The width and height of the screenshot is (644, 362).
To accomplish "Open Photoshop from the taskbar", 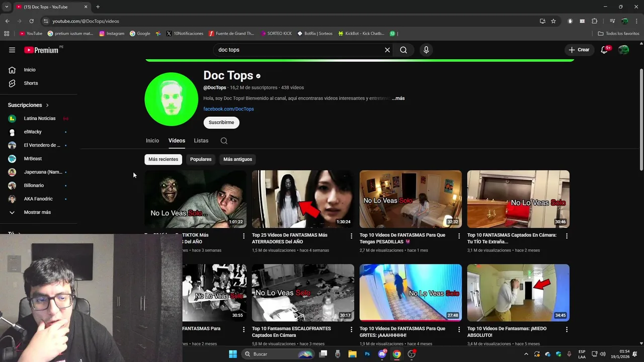I will tap(367, 354).
